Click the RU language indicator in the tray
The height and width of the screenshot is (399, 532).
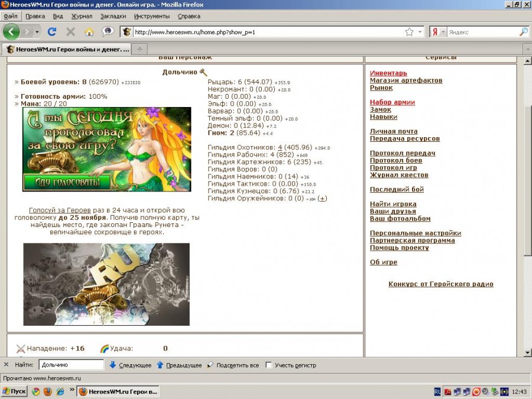[x=437, y=392]
